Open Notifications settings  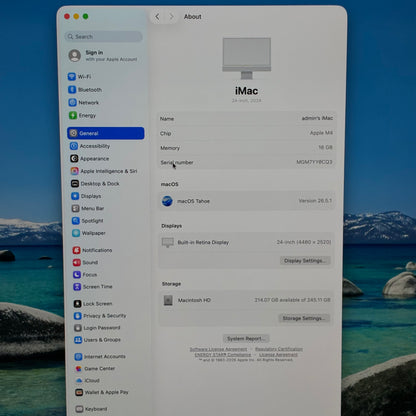(x=92, y=250)
